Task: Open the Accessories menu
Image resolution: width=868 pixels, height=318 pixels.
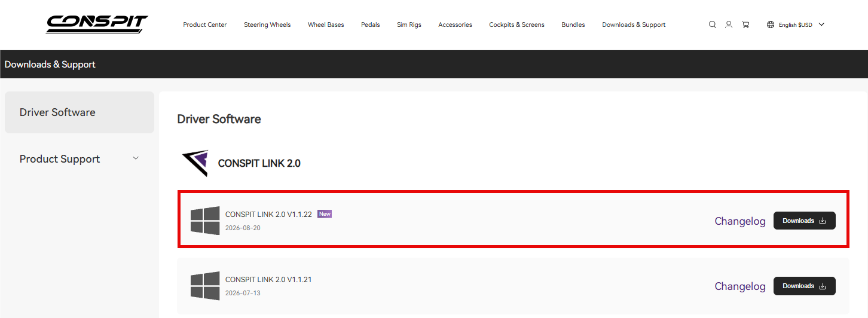Action: click(x=455, y=25)
